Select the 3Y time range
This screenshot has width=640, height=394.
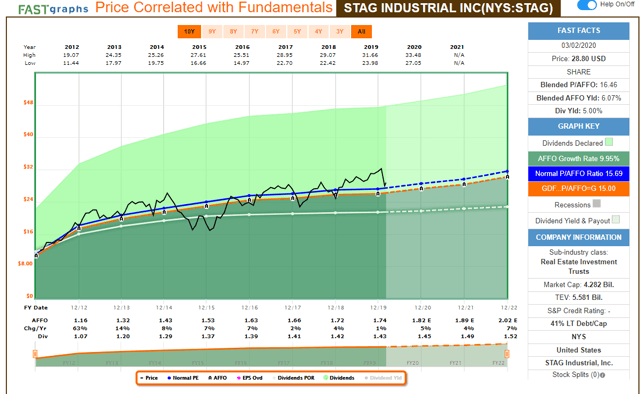pos(340,31)
